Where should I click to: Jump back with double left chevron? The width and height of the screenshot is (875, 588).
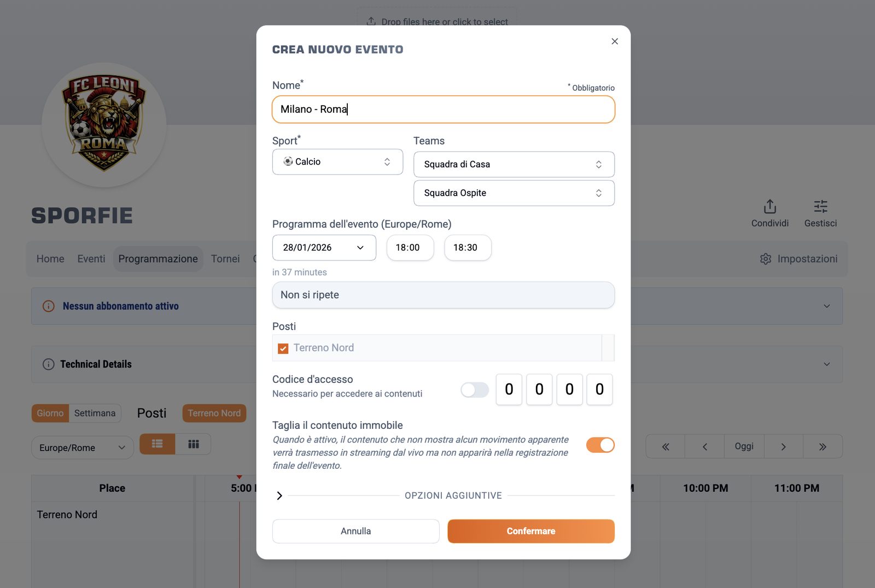pos(666,447)
